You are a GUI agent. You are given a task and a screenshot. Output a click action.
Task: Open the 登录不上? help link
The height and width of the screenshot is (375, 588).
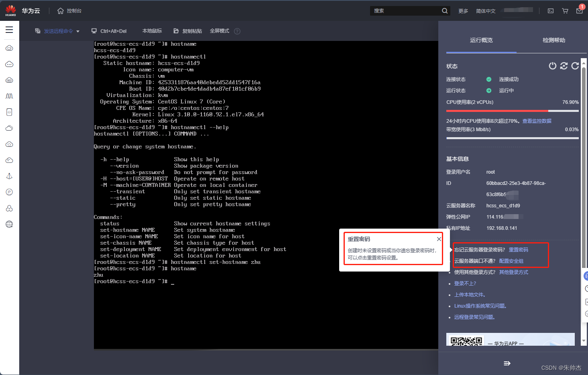465,283
